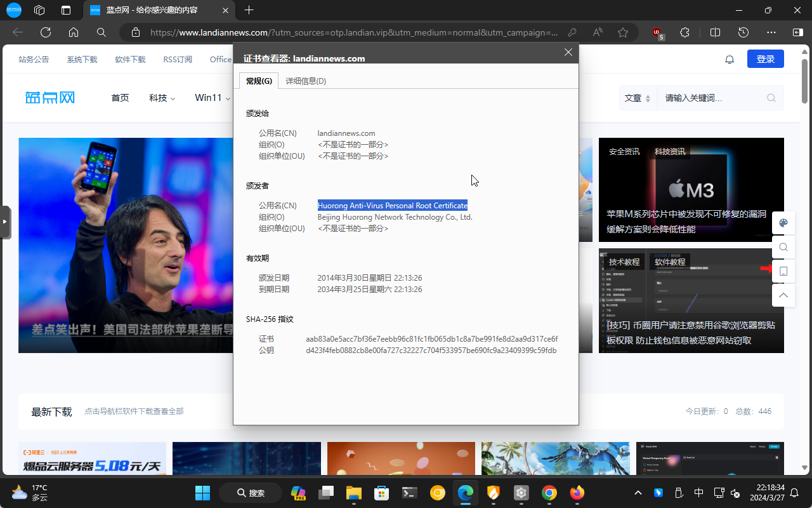Click the notification bell on the site

pyautogui.click(x=730, y=59)
